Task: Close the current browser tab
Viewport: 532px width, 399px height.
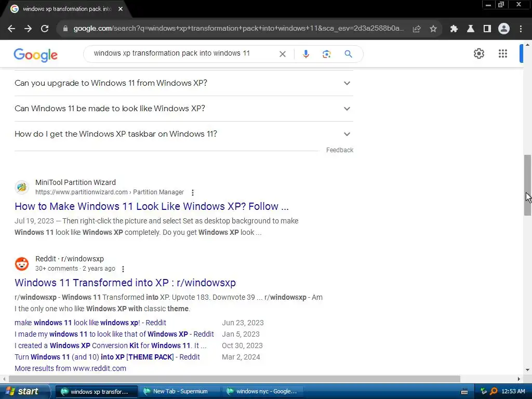Action: point(121,9)
